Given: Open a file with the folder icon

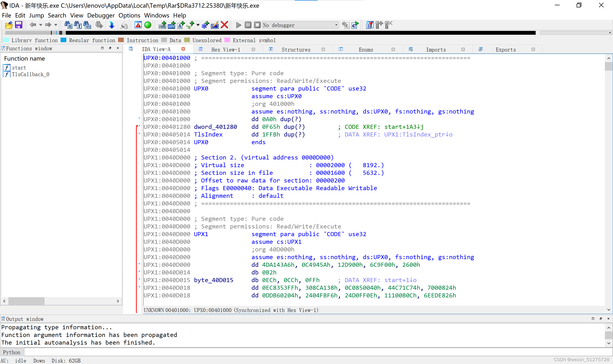Looking at the screenshot, I should pyautogui.click(x=9, y=25).
